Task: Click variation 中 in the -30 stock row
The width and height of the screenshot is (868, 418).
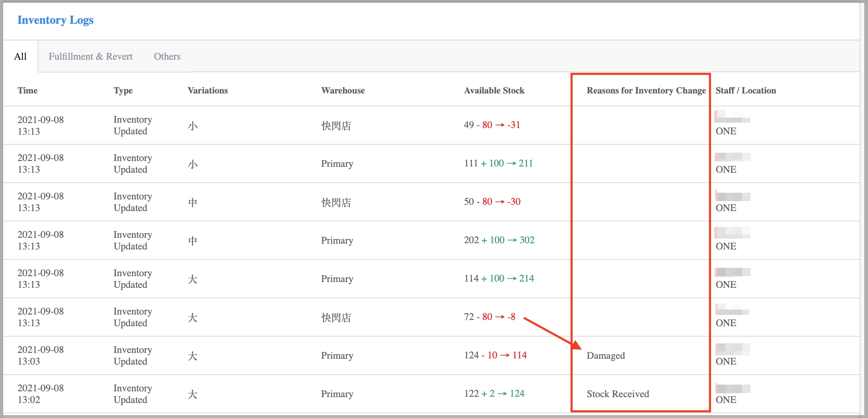Action: click(x=193, y=202)
